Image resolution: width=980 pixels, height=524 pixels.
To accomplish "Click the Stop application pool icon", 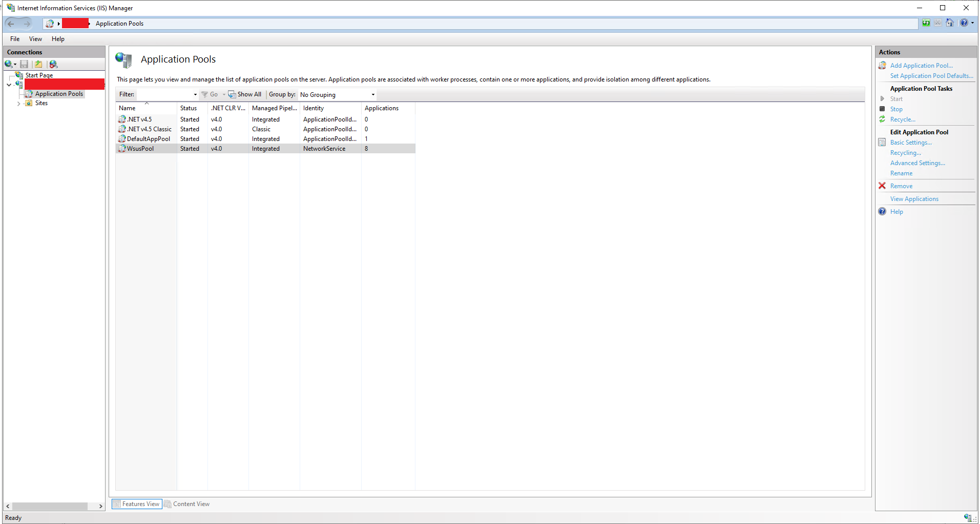I will [x=882, y=109].
